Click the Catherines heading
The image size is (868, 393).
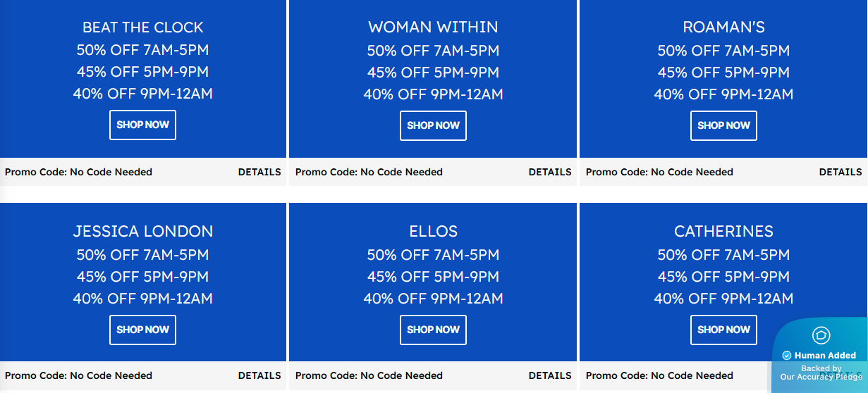tap(723, 231)
